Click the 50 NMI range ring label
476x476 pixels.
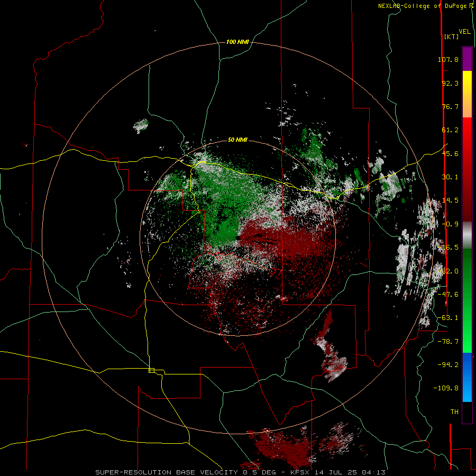(x=237, y=140)
